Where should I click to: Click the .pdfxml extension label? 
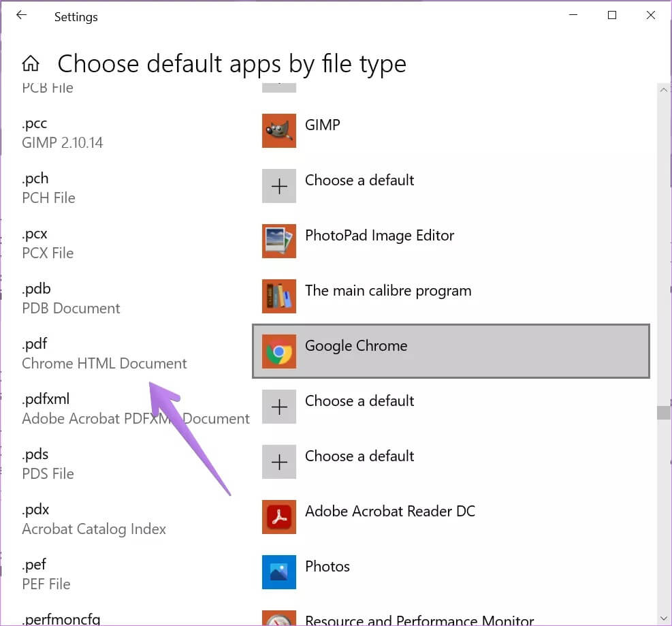pos(46,399)
